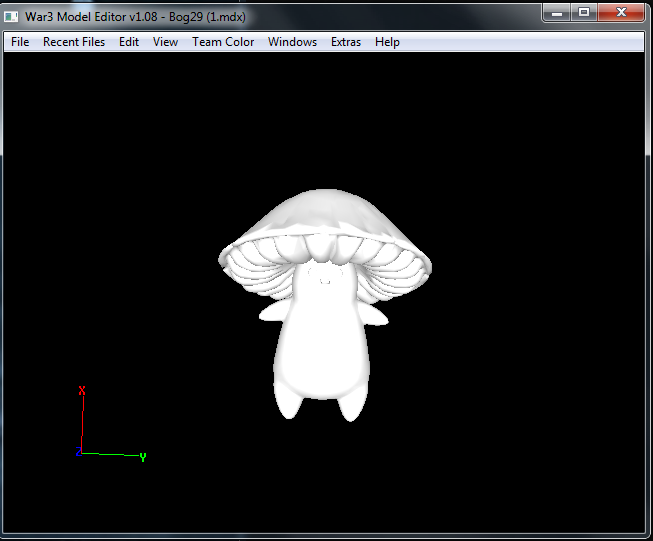Image resolution: width=653 pixels, height=541 pixels.
Task: Open the Help menu
Action: tap(387, 42)
